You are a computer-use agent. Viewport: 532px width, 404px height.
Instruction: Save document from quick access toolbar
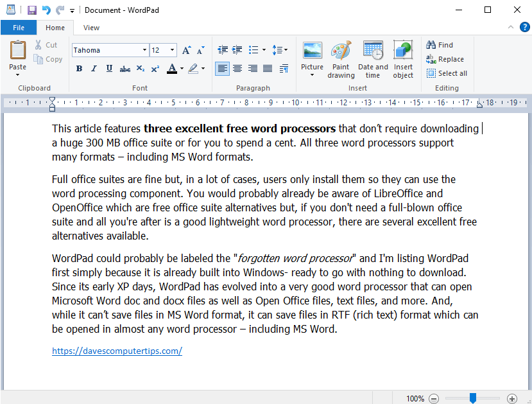32,10
